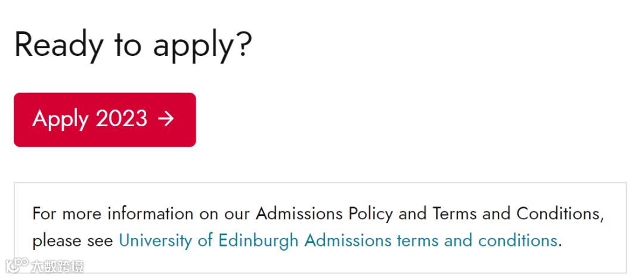Viewport: 644px width, 278px height.
Task: Click the right arrow icon in Apply button
Action: (x=166, y=119)
